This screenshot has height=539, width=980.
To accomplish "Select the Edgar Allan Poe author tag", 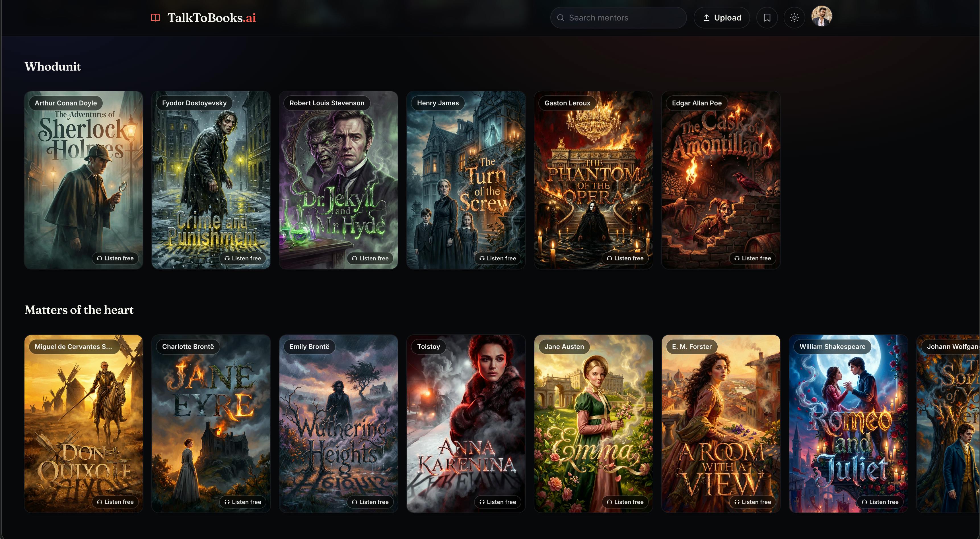I will [697, 103].
